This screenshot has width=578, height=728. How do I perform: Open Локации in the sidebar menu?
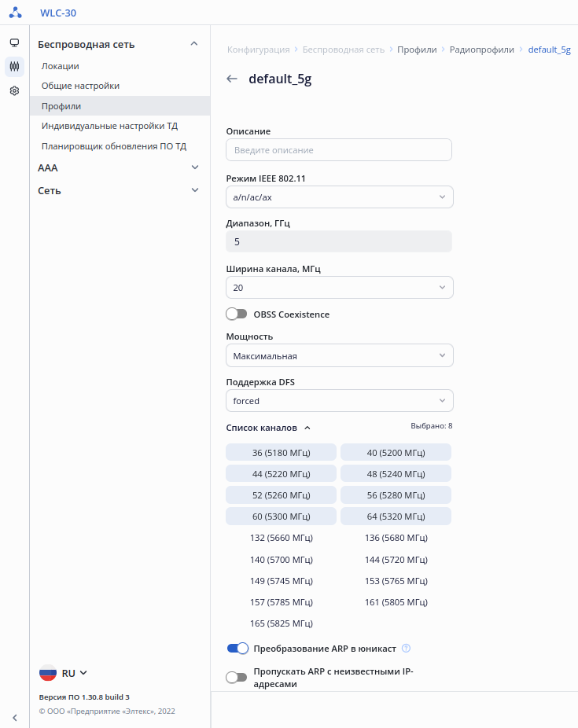61,66
